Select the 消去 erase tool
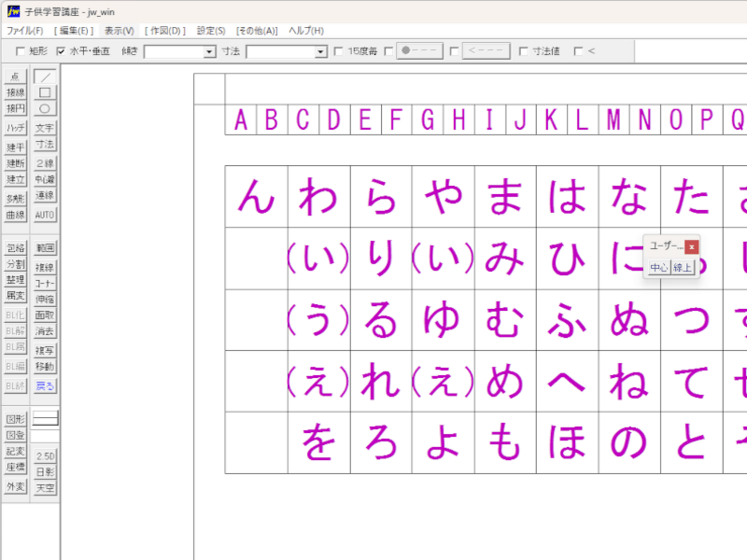 pos(45,331)
